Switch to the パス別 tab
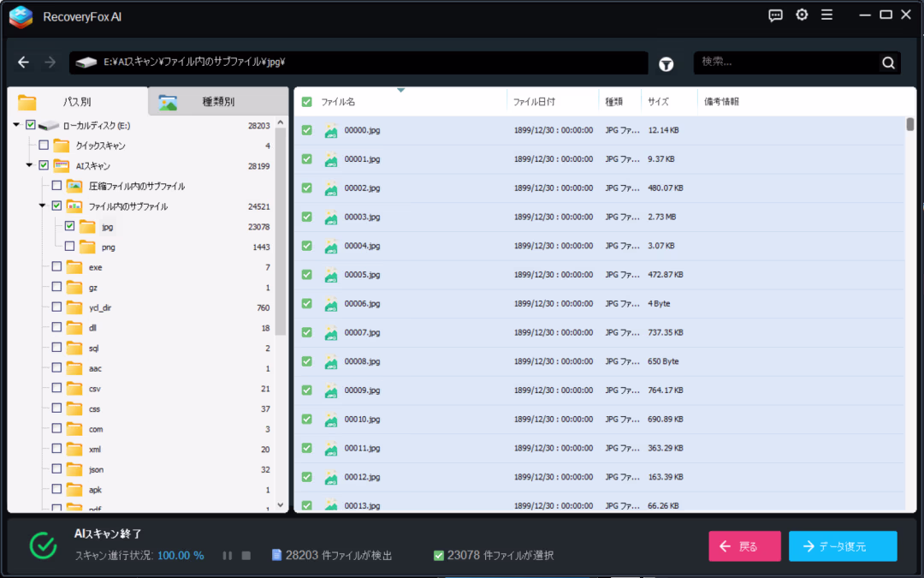The height and width of the screenshot is (578, 924). 77,101
